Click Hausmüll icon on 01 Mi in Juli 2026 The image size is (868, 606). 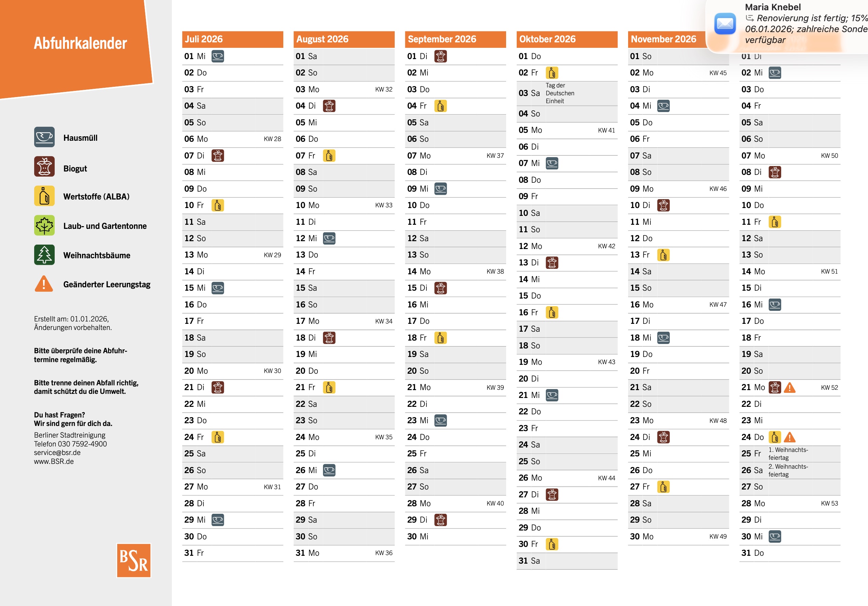(217, 56)
